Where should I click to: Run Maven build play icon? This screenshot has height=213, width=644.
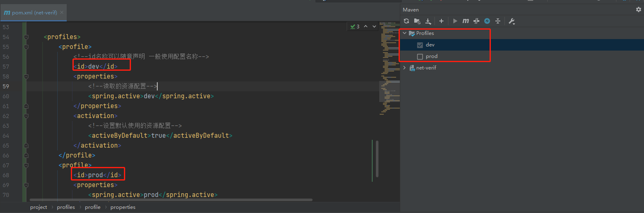tap(455, 21)
